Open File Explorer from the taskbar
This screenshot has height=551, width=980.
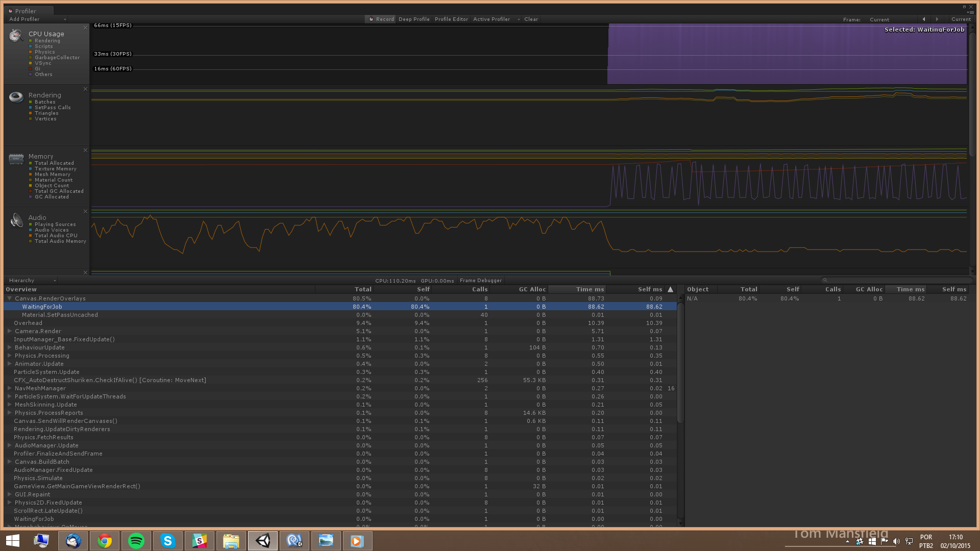pyautogui.click(x=231, y=541)
